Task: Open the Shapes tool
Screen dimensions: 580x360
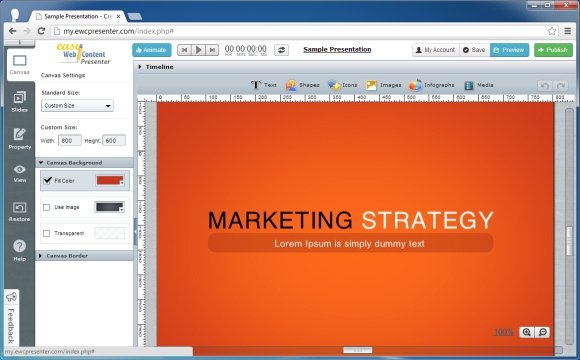Action: click(x=302, y=85)
